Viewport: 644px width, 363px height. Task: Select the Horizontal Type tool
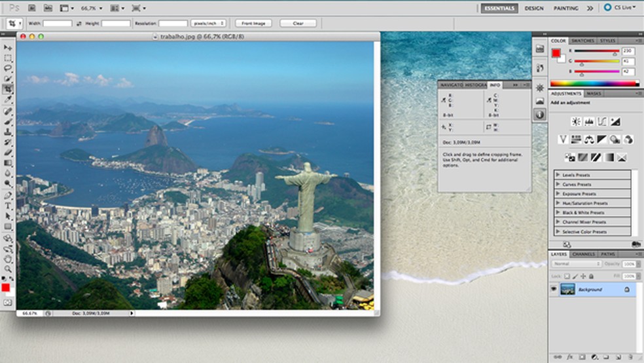(x=8, y=206)
